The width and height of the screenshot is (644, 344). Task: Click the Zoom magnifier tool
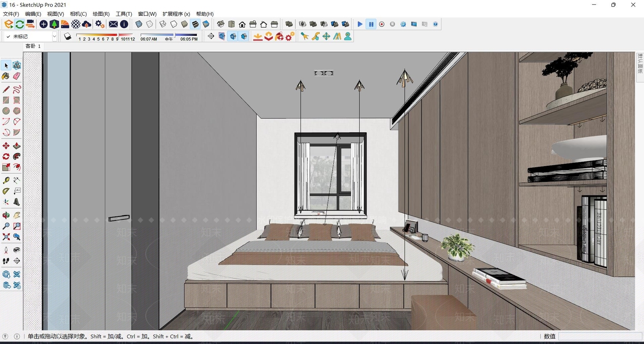pos(6,226)
